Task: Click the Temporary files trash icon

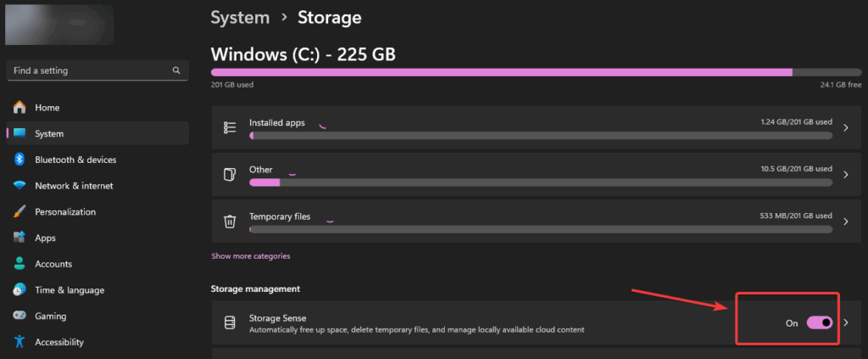Action: click(229, 222)
